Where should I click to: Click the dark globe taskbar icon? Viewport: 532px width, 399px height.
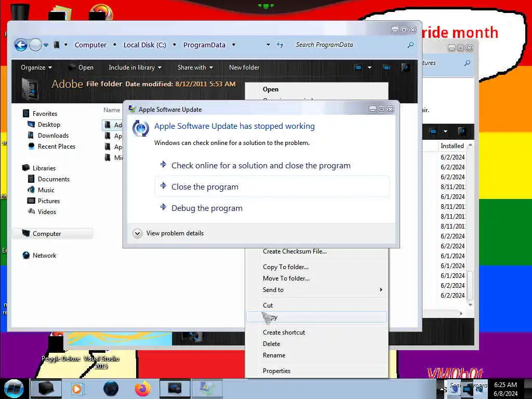[111, 389]
